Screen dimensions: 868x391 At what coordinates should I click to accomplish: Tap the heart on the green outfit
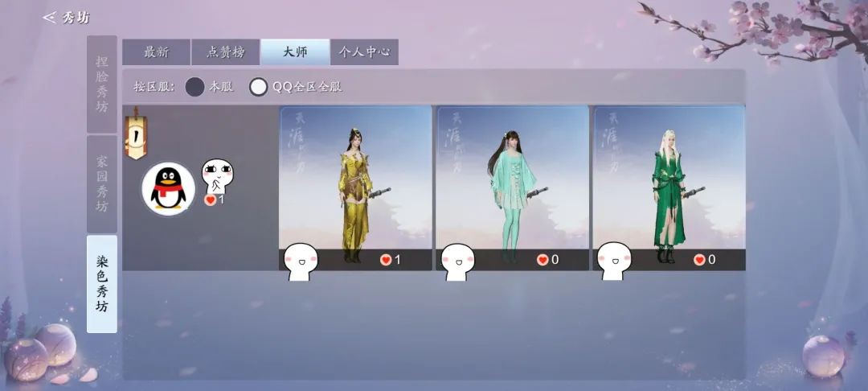point(699,260)
